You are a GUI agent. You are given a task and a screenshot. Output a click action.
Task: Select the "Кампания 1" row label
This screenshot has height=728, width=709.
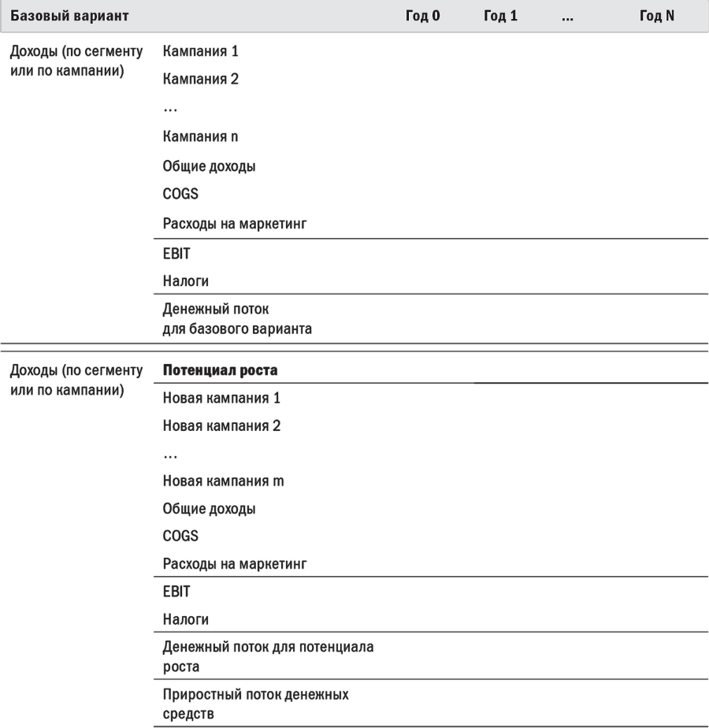click(x=201, y=52)
